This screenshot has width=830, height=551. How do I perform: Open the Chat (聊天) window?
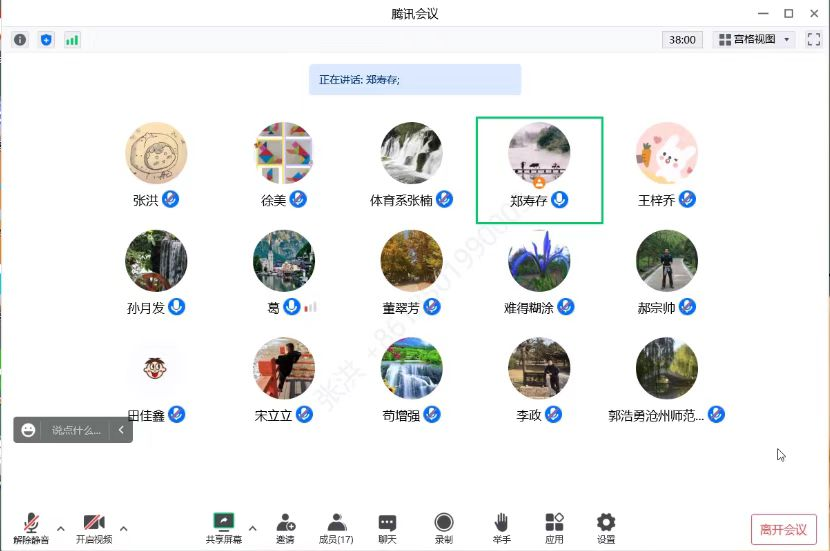pyautogui.click(x=387, y=528)
